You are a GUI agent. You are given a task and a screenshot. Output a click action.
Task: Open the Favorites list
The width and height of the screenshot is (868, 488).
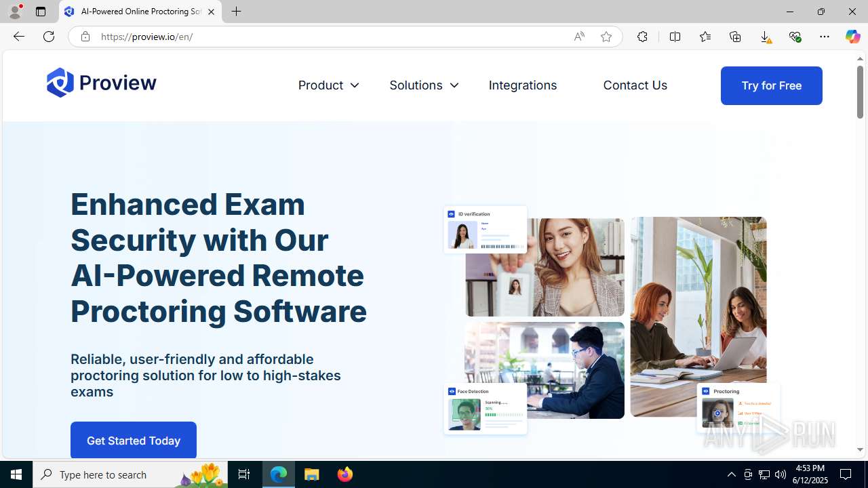[705, 37]
